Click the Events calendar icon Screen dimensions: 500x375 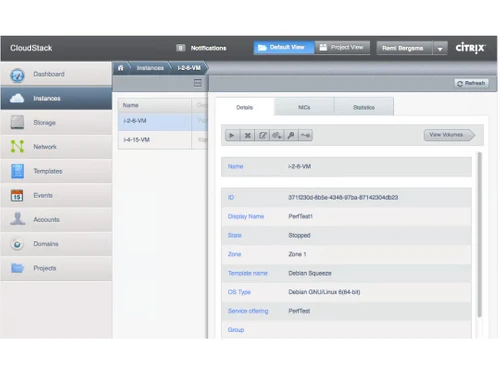coord(17,195)
